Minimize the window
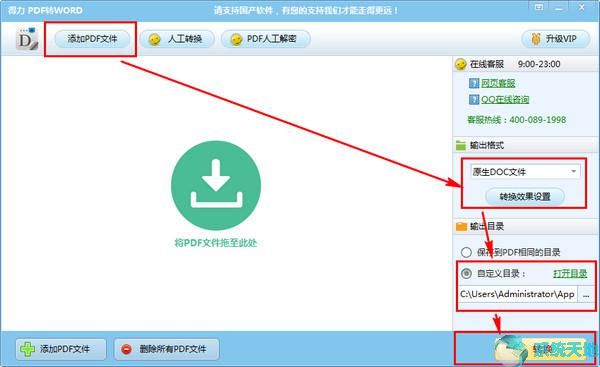This screenshot has width=600, height=367. [x=559, y=8]
